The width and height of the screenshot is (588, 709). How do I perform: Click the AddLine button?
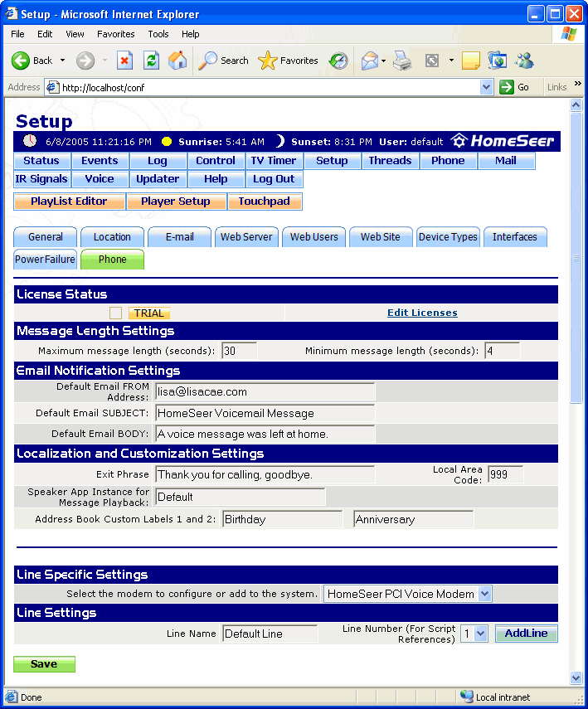point(526,634)
